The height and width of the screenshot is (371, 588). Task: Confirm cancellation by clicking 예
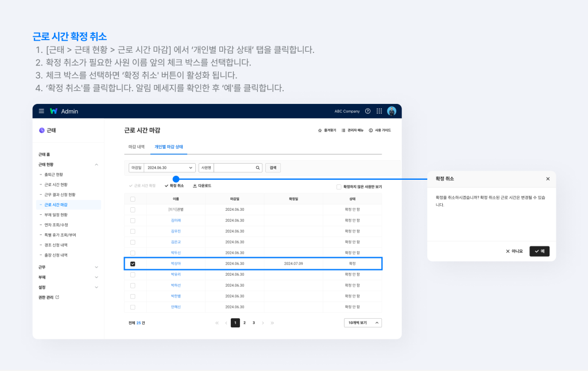pos(539,251)
